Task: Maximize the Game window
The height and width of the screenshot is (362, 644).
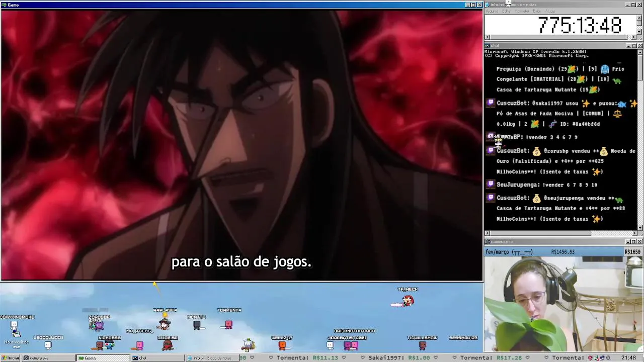Action: point(473,5)
